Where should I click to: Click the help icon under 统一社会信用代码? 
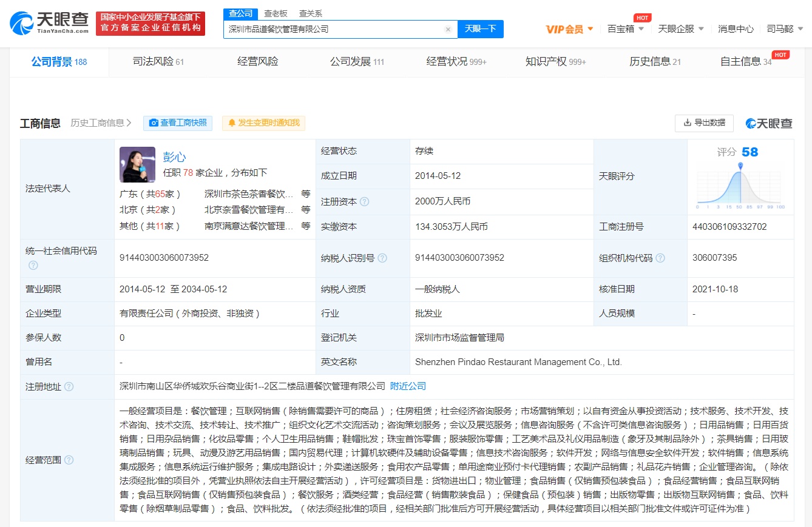[33, 265]
